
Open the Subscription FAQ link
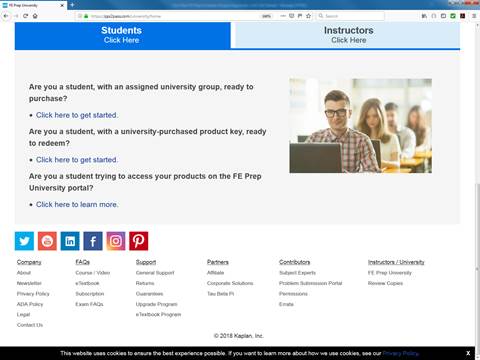pyautogui.click(x=90, y=294)
